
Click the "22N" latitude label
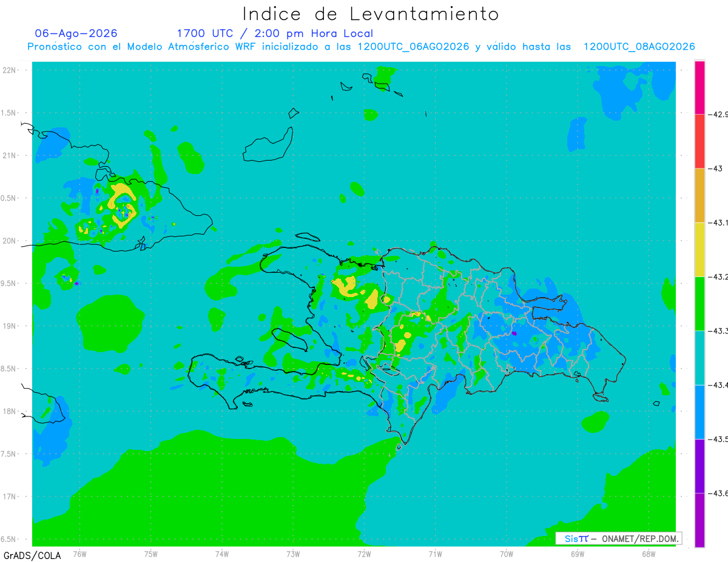pos(10,70)
